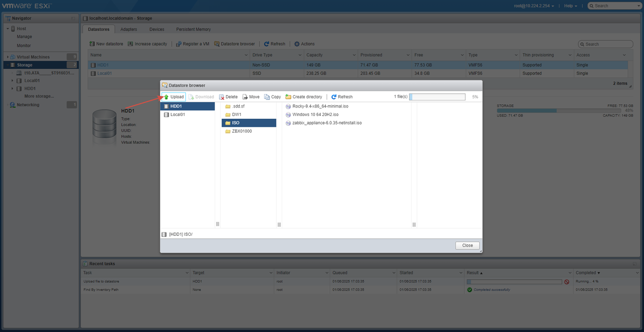Open Local01 datastore link in table
Viewport: 644px width, 332px height.
(105, 73)
